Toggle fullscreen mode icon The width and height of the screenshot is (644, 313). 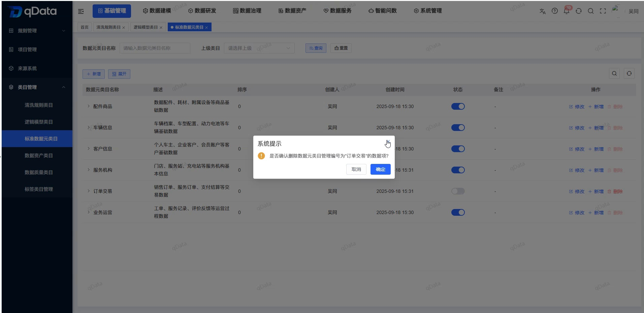tap(603, 11)
